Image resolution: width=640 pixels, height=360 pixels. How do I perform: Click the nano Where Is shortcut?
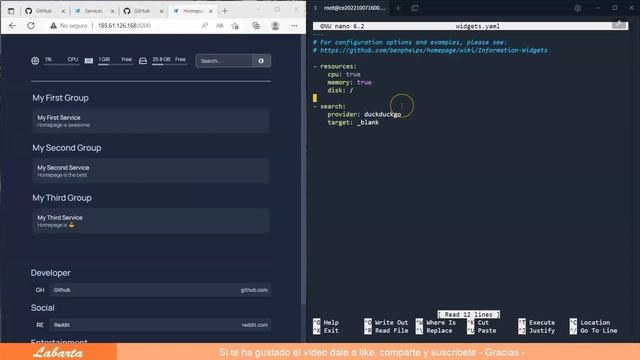[436, 322]
